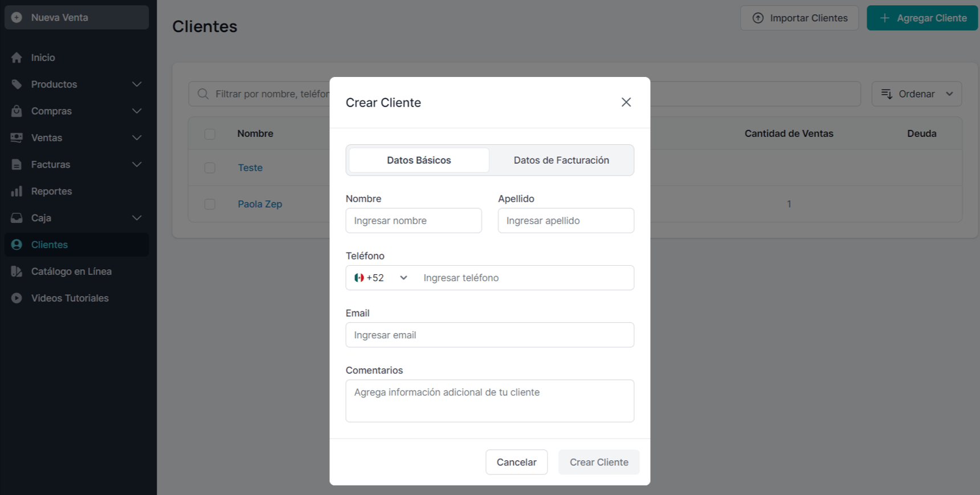Click the Catálogo en Línea icon
This screenshot has width=980, height=495.
pyautogui.click(x=17, y=271)
